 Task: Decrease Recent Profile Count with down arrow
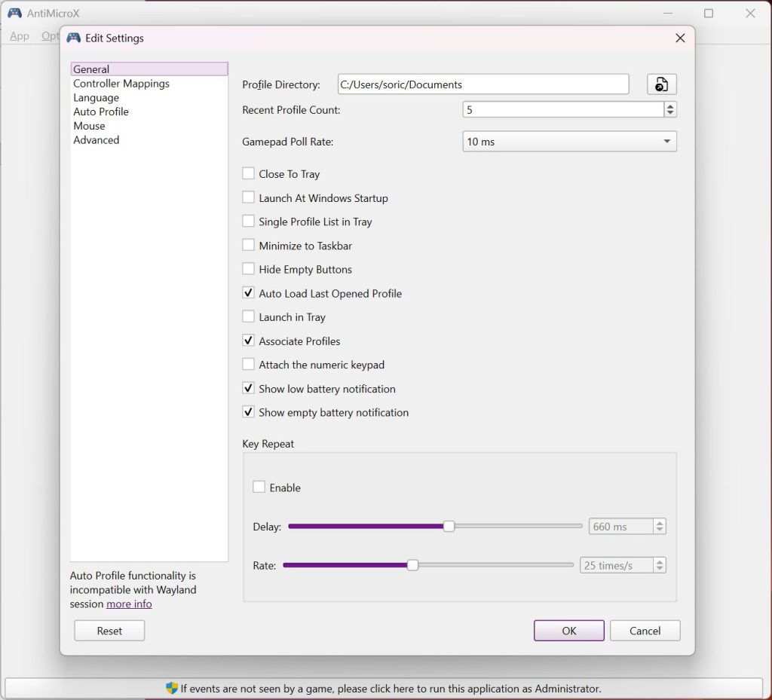coord(669,113)
